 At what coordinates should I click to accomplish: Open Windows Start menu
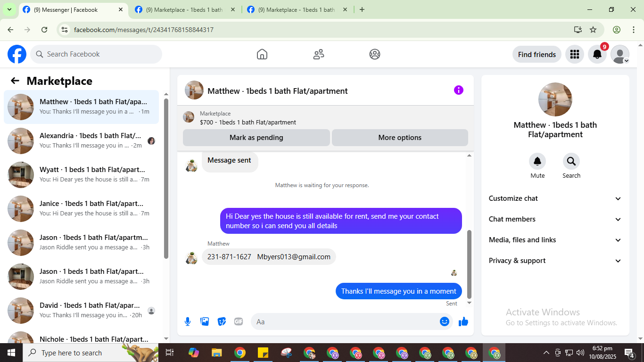(x=11, y=353)
